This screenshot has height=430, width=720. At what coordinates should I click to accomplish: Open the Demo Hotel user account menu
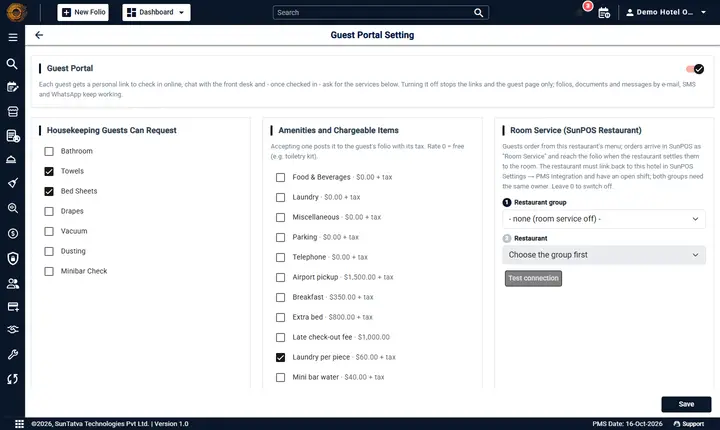[666, 12]
